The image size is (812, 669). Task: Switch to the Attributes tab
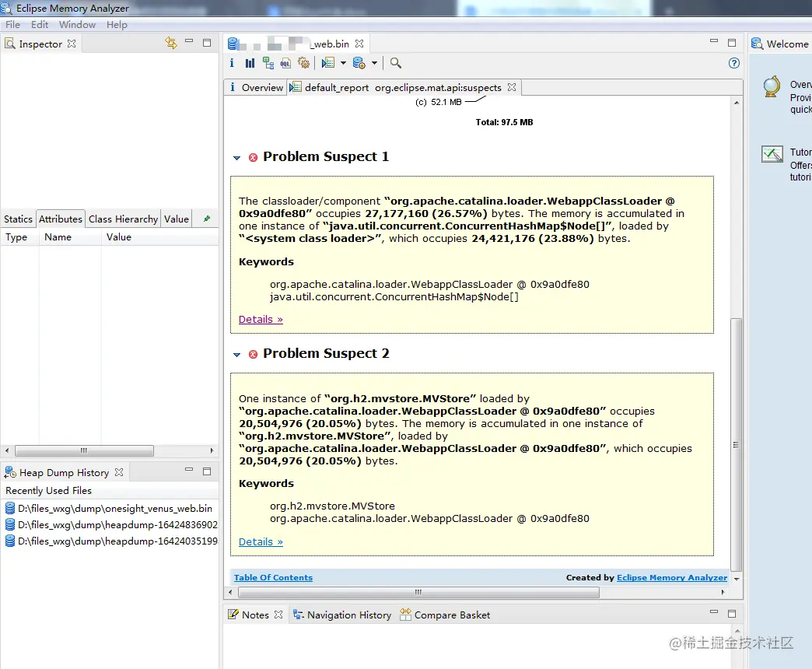[61, 219]
